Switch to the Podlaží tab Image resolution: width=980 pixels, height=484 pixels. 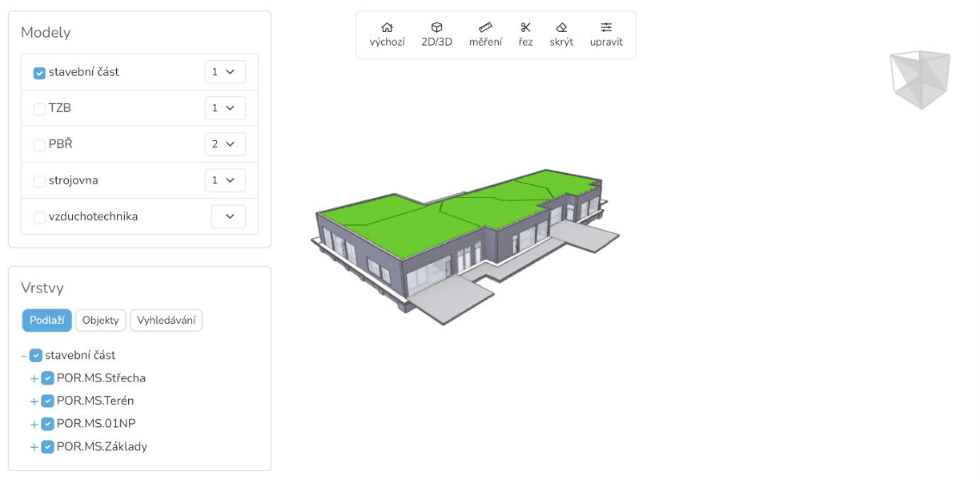[x=47, y=321]
